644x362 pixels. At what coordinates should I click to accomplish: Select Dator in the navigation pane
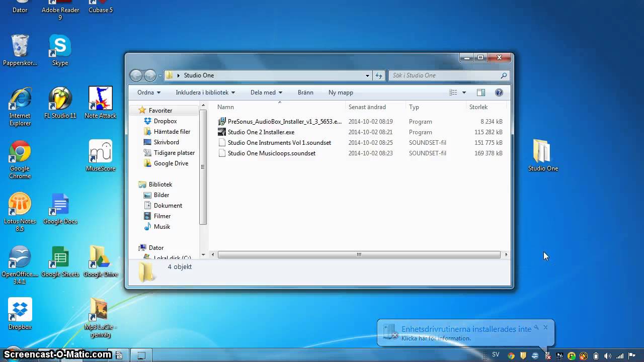coord(156,248)
